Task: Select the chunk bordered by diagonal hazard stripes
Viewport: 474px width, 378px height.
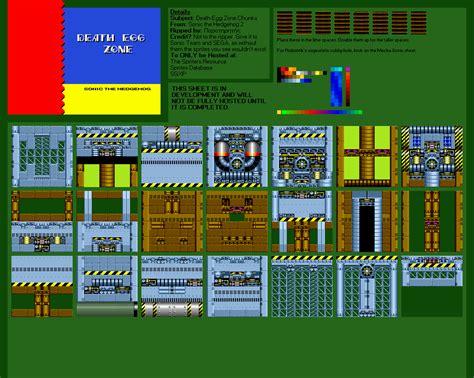Action: click(432, 156)
